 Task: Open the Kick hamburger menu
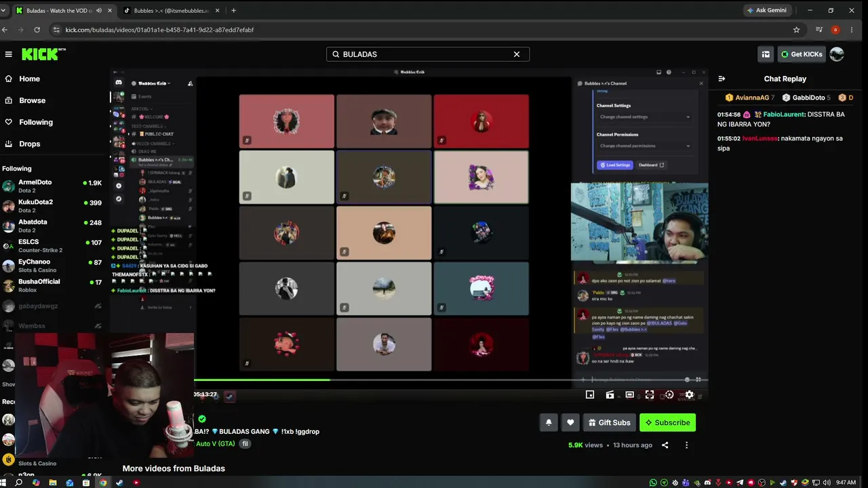(x=8, y=54)
